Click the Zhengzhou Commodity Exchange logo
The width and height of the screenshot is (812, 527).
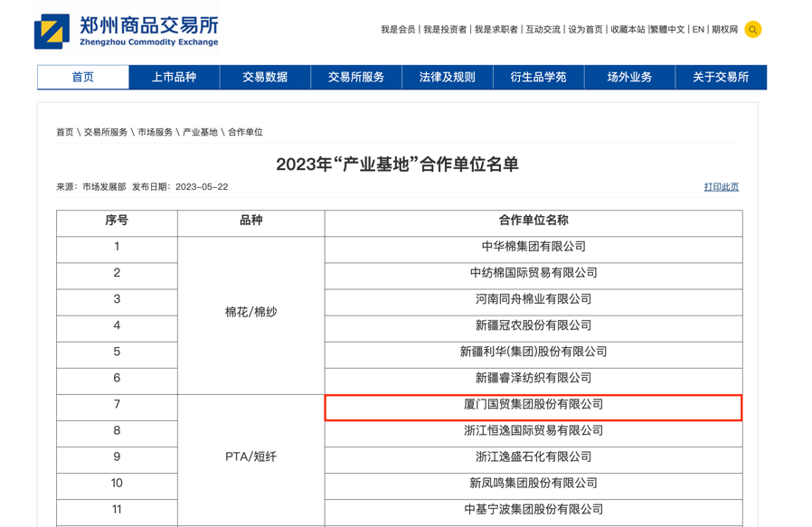pos(127,31)
